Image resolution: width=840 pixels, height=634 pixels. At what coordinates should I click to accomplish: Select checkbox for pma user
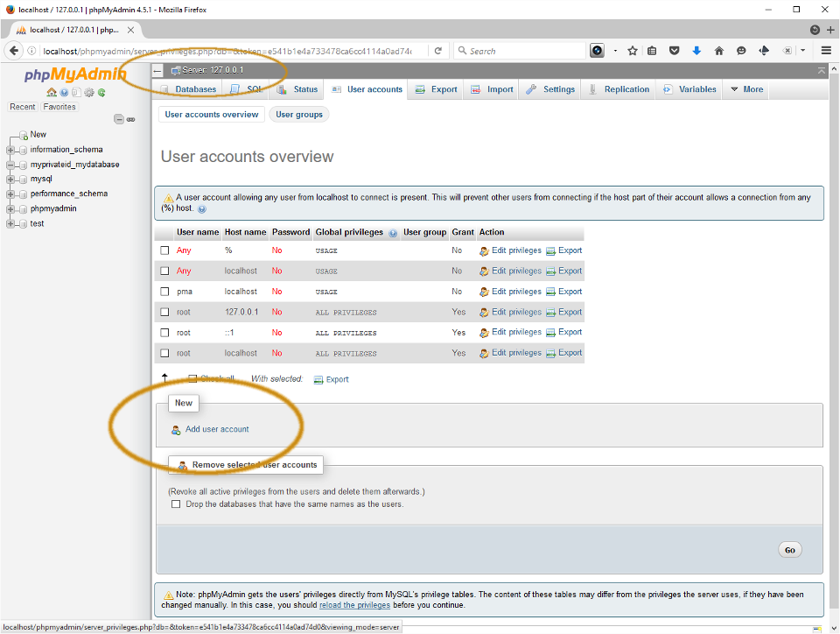pos(165,292)
